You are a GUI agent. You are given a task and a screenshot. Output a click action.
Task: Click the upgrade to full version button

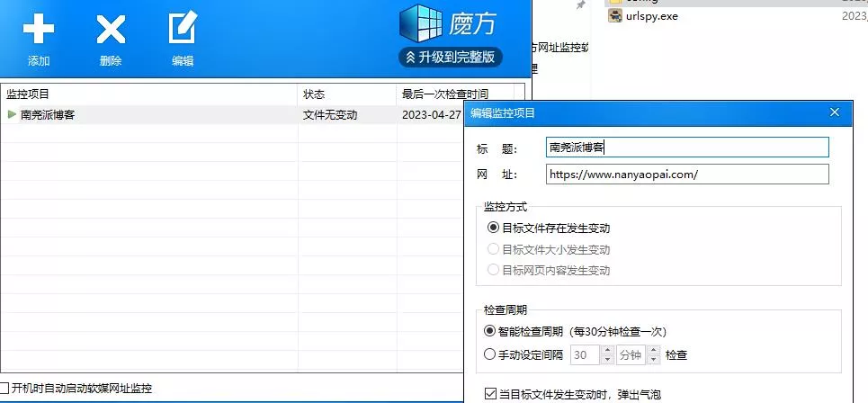(x=451, y=57)
